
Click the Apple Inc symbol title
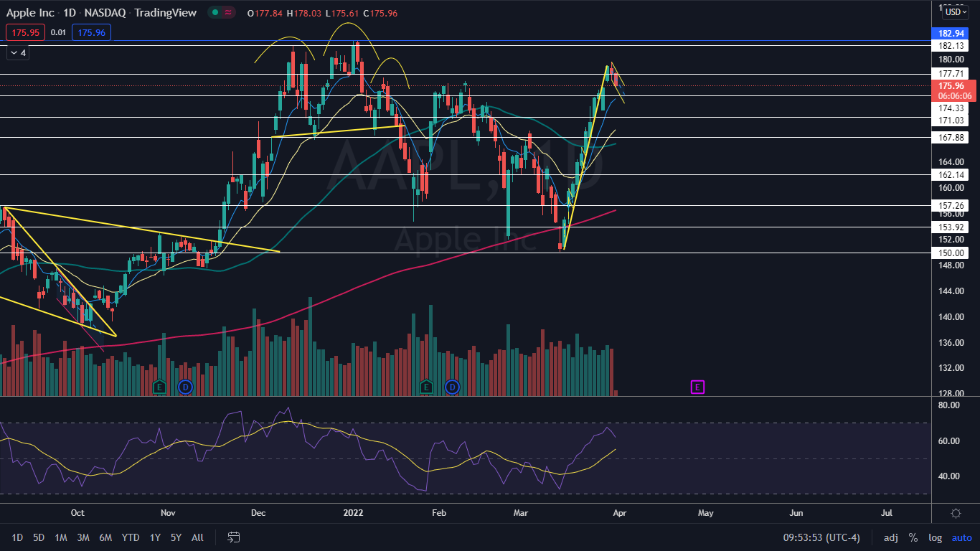(30, 13)
